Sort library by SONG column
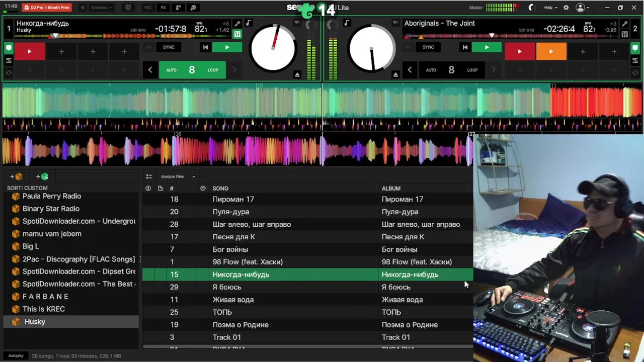 coord(220,189)
